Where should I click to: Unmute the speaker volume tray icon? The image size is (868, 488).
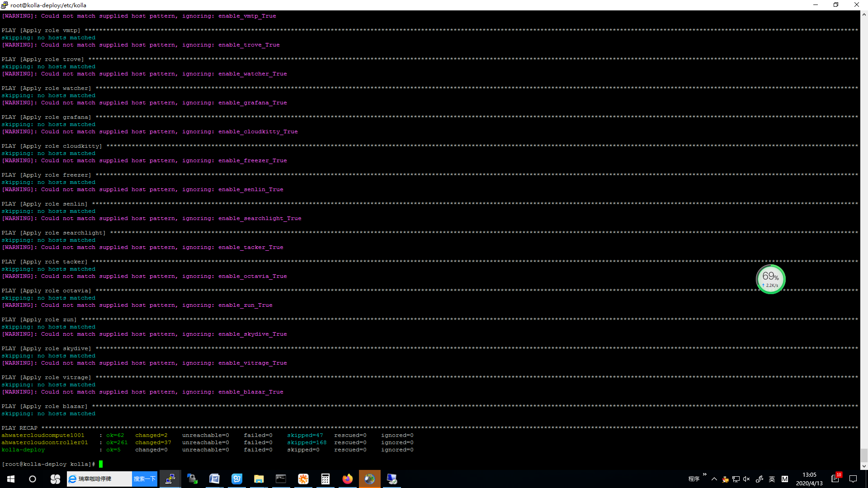click(746, 479)
